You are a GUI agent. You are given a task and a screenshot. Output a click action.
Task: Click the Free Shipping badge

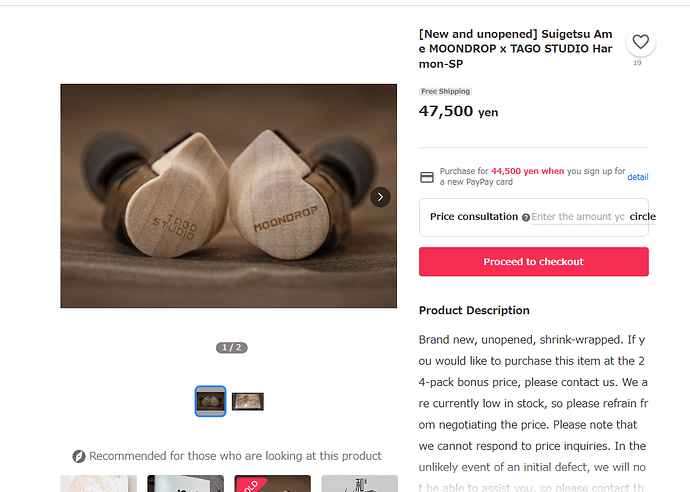445,92
